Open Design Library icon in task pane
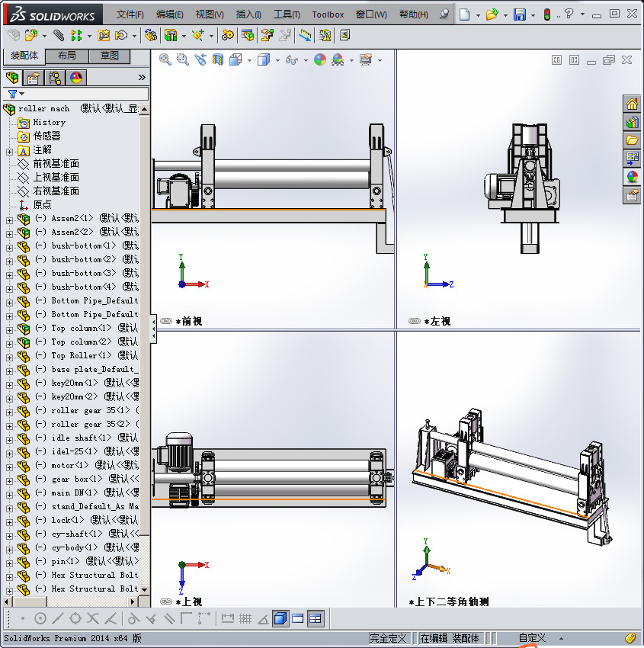Viewport: 644px width, 648px height. click(632, 122)
